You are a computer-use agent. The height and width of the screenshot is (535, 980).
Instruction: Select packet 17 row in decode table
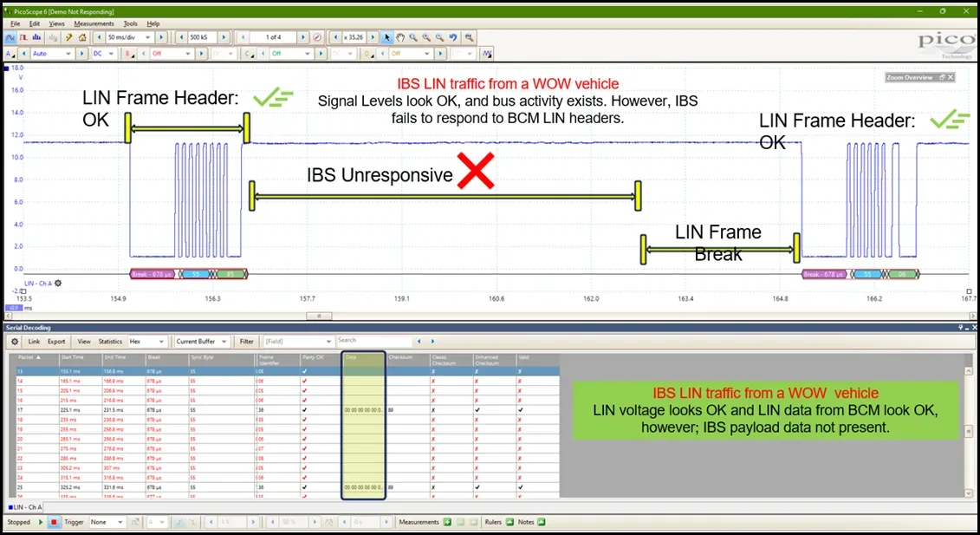point(288,410)
